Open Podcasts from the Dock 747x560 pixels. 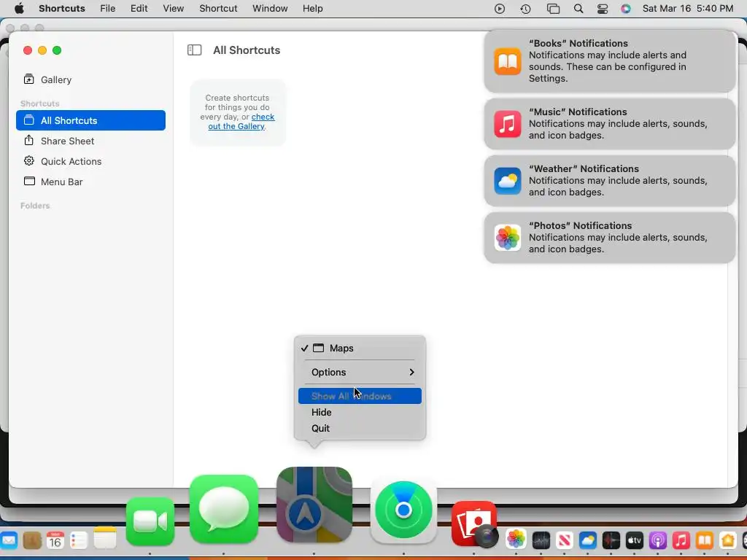[x=657, y=540]
